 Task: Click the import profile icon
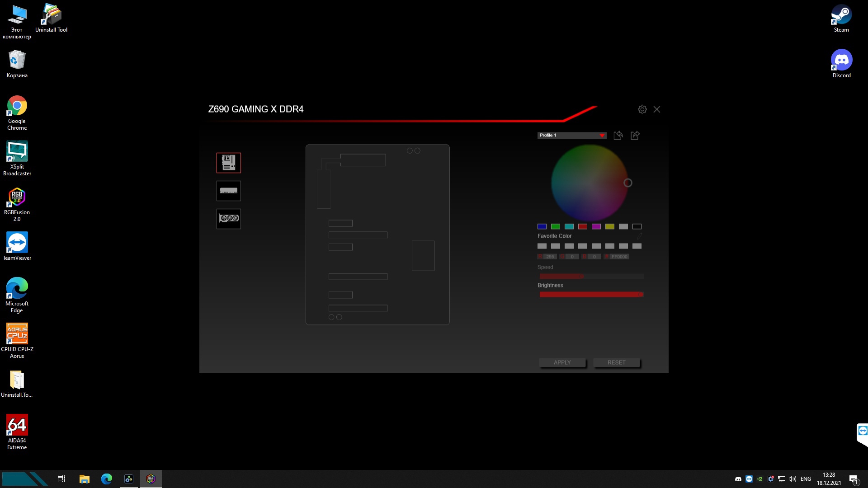pyautogui.click(x=618, y=136)
